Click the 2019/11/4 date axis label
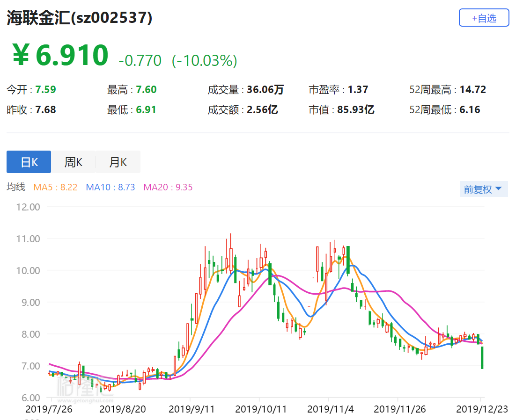This screenshot has height=420, width=523. pos(331,409)
